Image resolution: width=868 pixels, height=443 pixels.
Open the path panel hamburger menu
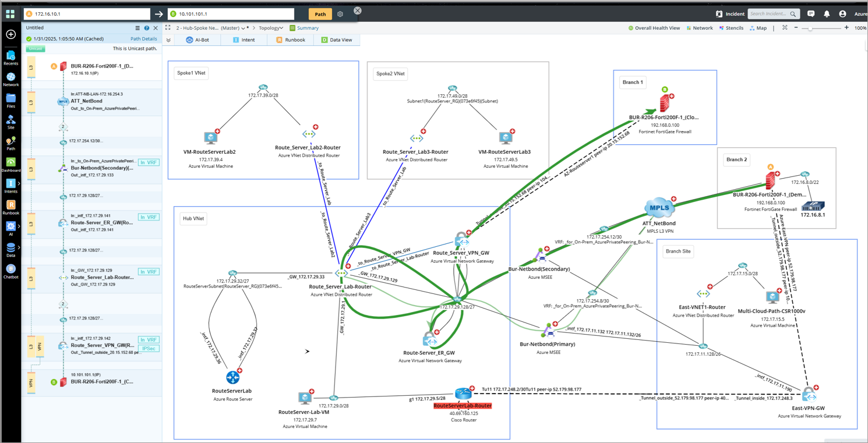[137, 28]
